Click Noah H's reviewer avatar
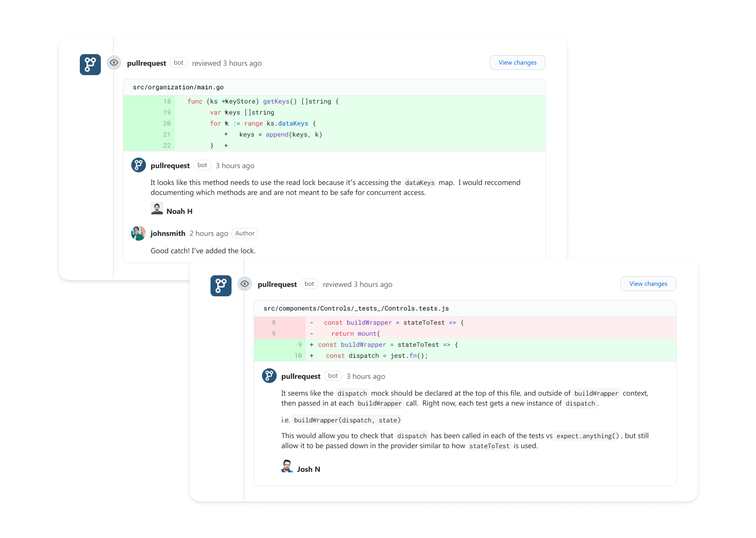Image resolution: width=756 pixels, height=538 pixels. coord(157,209)
